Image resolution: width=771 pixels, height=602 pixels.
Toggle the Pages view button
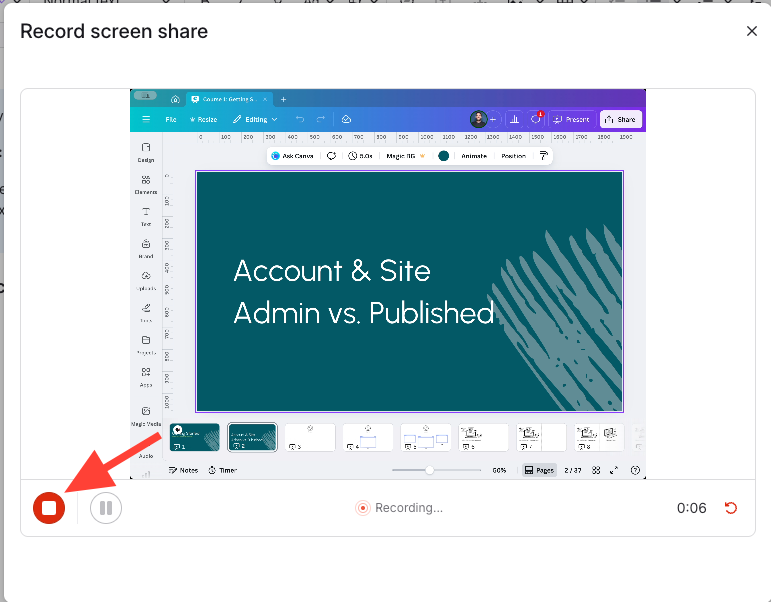(x=541, y=470)
